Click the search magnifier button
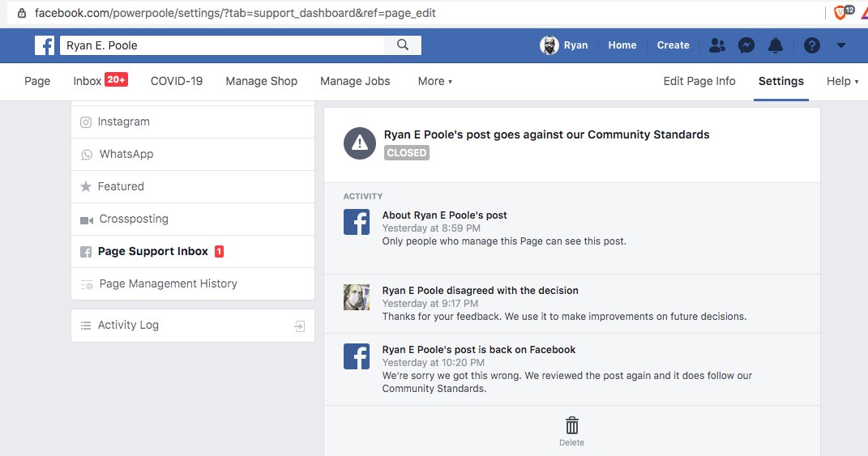Viewport: 868px width, 456px height. pos(403,45)
